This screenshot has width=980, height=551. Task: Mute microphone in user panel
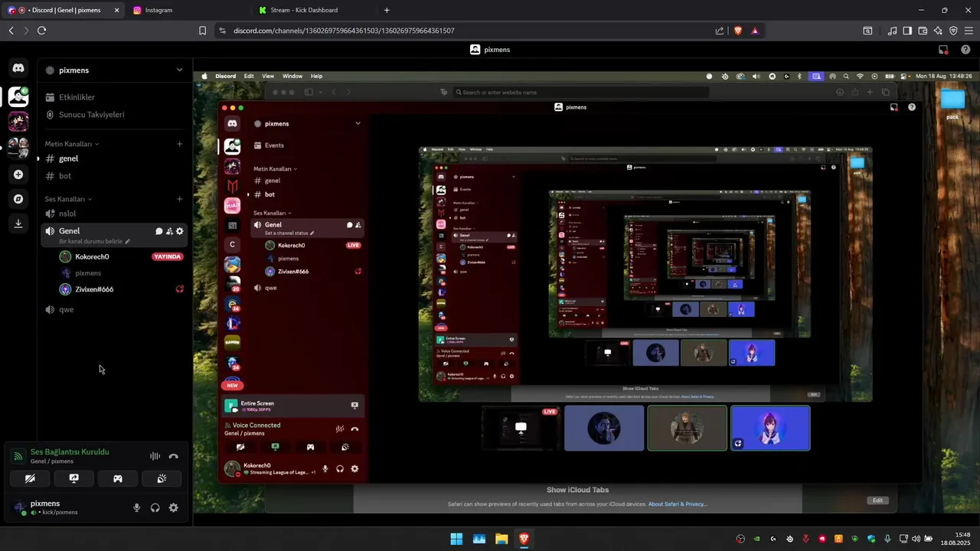(x=137, y=507)
